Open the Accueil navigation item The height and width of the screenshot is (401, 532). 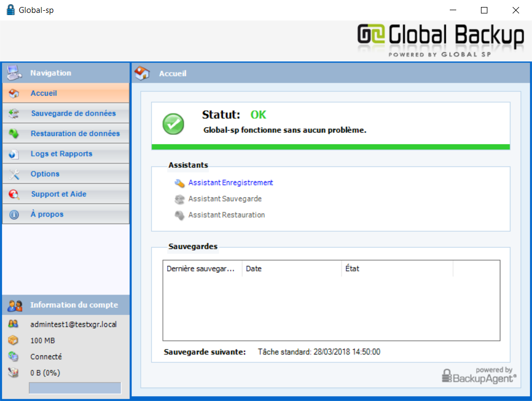[66, 94]
